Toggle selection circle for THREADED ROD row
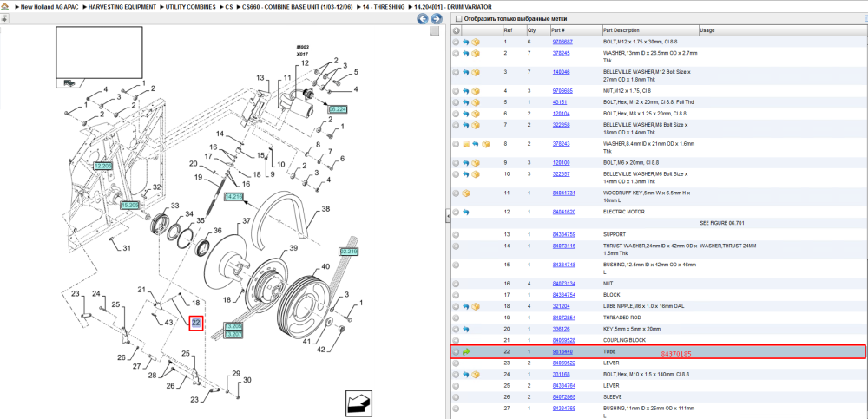 coord(456,318)
